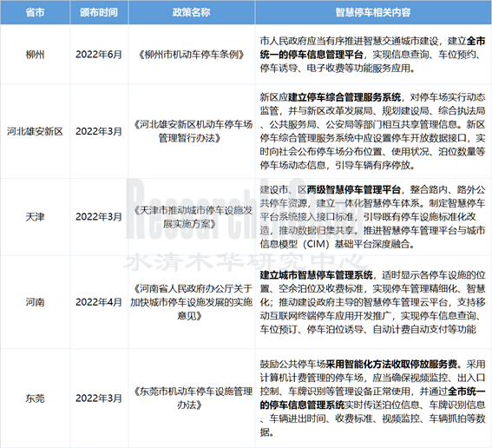Click the 柳州 cell
Viewport: 492px width, 448px height.
pyautogui.click(x=35, y=55)
